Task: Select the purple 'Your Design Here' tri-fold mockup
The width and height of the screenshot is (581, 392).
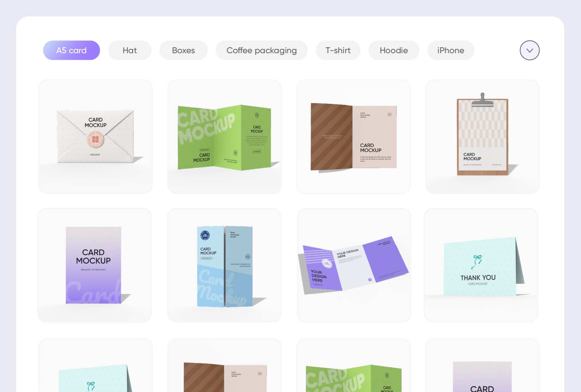Action: [354, 265]
